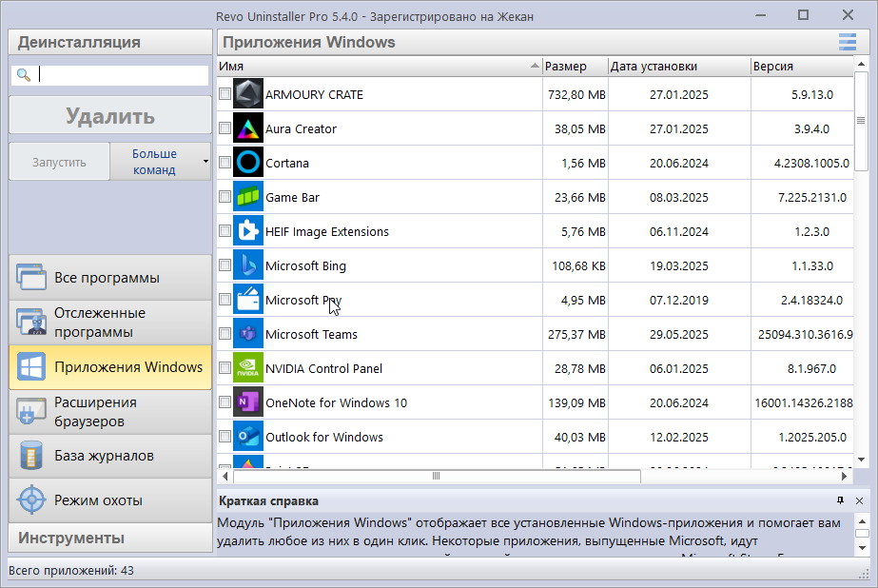Click the 'Всего приложений: 43' status text
Viewport: 878px width, 588px height.
[x=71, y=570]
